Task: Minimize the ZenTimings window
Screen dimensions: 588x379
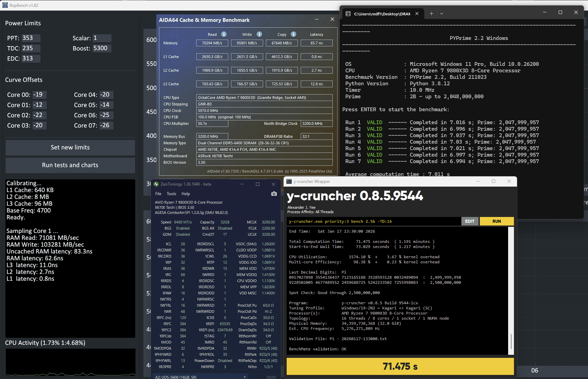Action: click(x=242, y=184)
